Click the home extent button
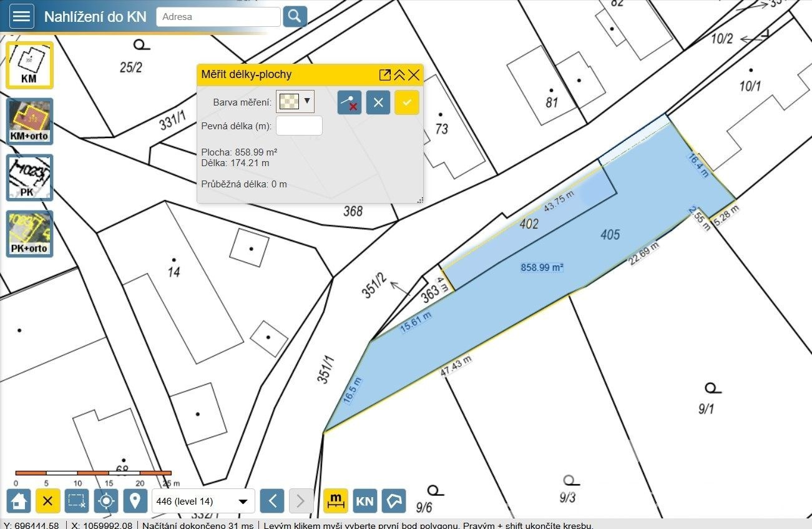Image resolution: width=812 pixels, height=529 pixels. click(x=19, y=501)
